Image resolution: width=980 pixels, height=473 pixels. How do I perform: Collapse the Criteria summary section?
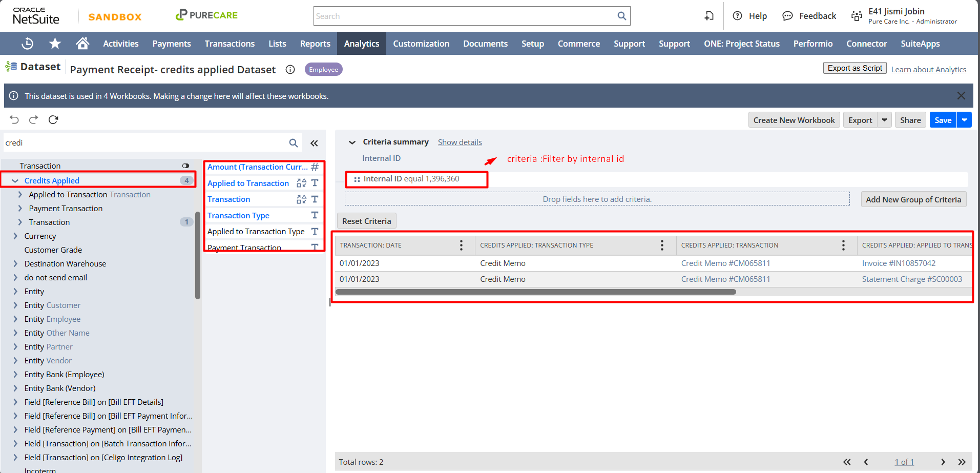tap(352, 142)
